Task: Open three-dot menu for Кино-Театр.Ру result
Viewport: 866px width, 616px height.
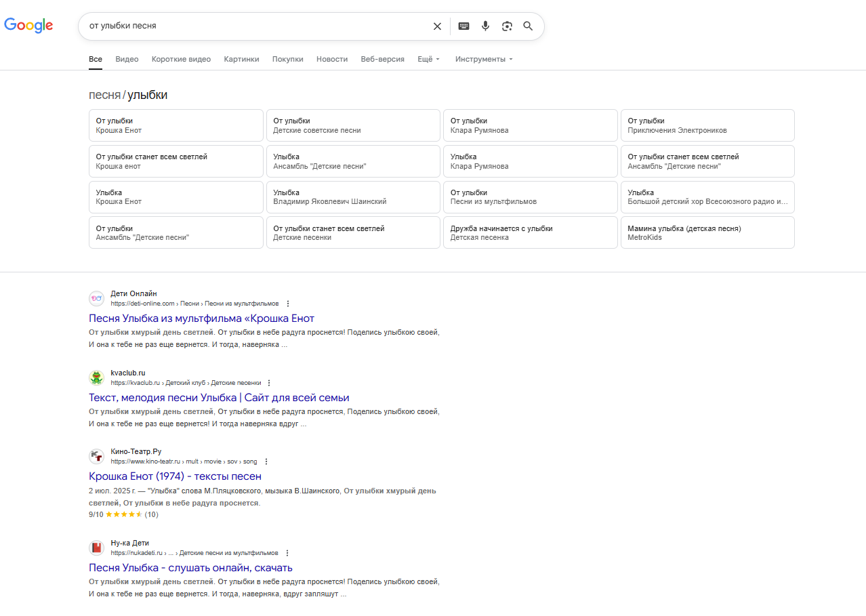Action: pos(266,461)
